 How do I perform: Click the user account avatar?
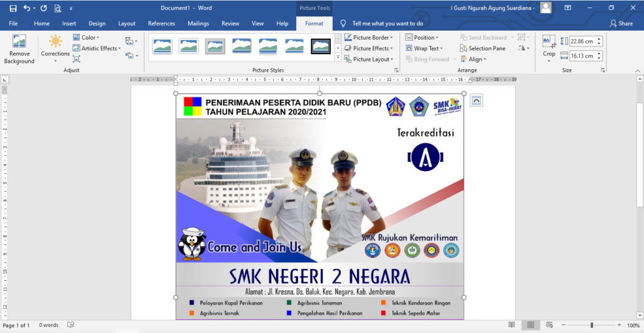click(x=546, y=8)
